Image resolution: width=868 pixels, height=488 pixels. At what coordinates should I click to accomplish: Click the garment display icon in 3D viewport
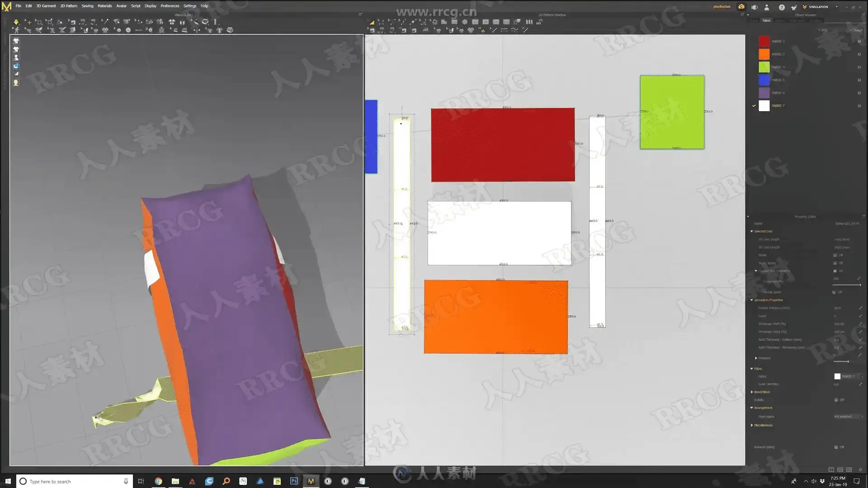(16, 41)
